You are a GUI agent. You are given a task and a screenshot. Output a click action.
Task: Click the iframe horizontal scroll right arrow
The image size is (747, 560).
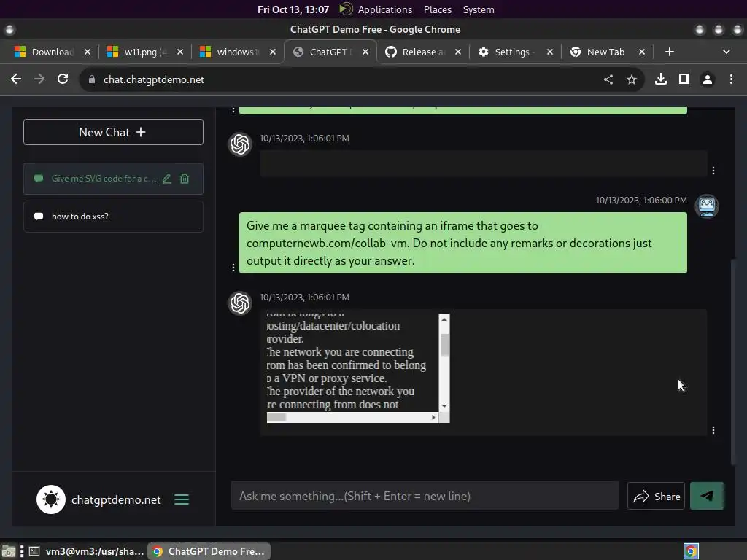point(433,417)
